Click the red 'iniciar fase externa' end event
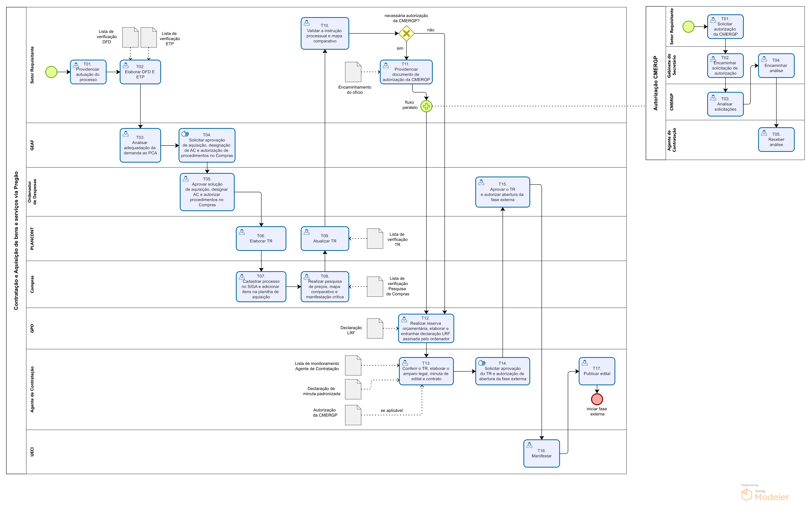The image size is (811, 532). [x=597, y=399]
